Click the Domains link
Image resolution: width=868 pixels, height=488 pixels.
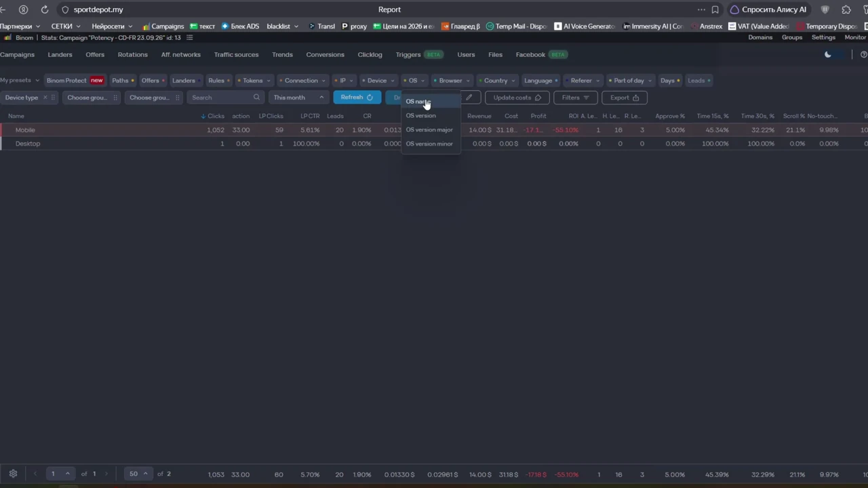point(760,37)
